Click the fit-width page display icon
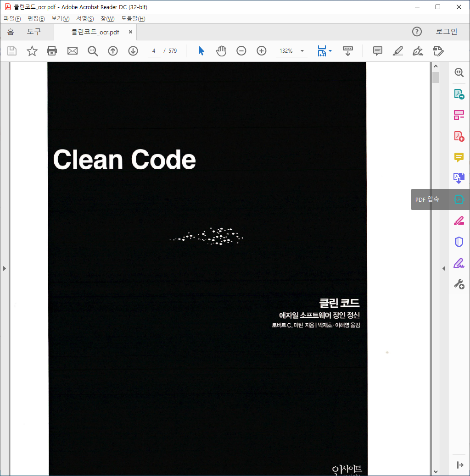 pos(322,51)
